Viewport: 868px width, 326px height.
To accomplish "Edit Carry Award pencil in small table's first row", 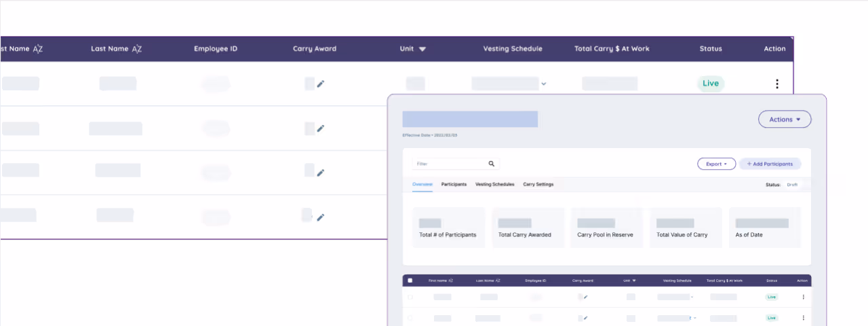I will (586, 297).
